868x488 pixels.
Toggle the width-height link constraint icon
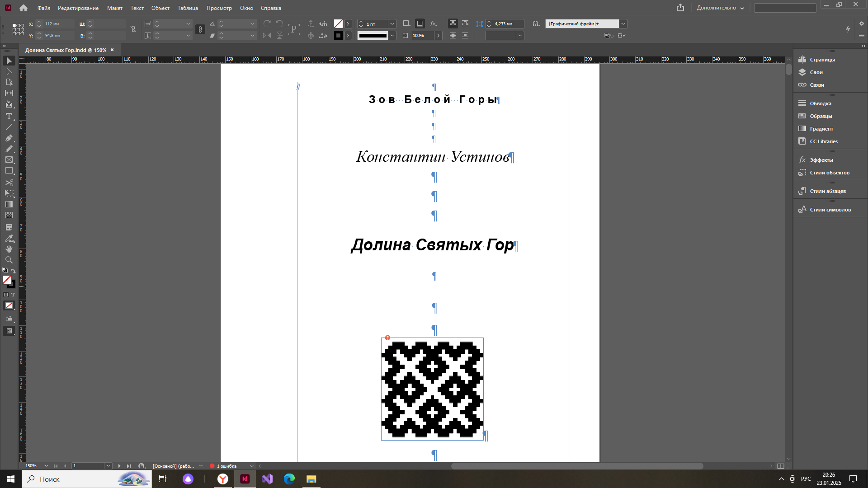click(133, 30)
